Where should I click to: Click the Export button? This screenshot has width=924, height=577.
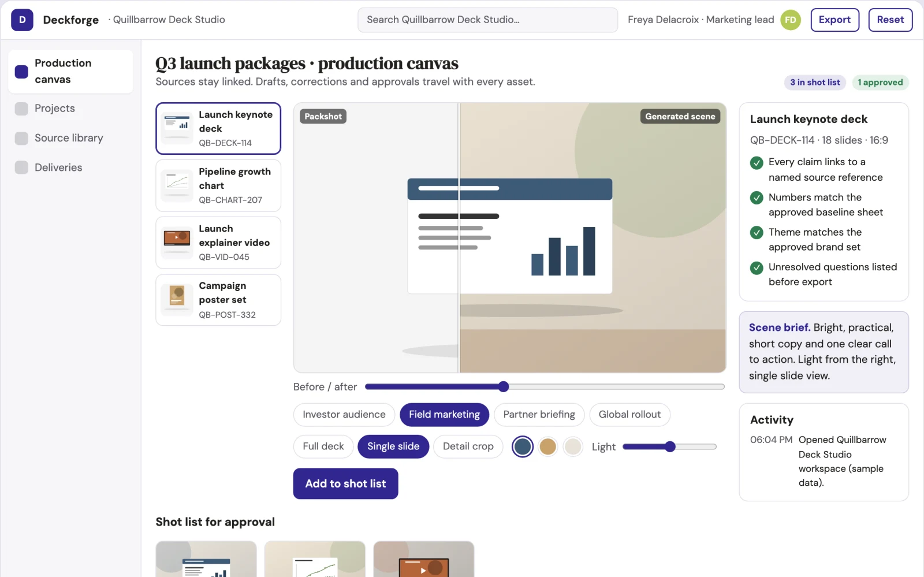[834, 20]
